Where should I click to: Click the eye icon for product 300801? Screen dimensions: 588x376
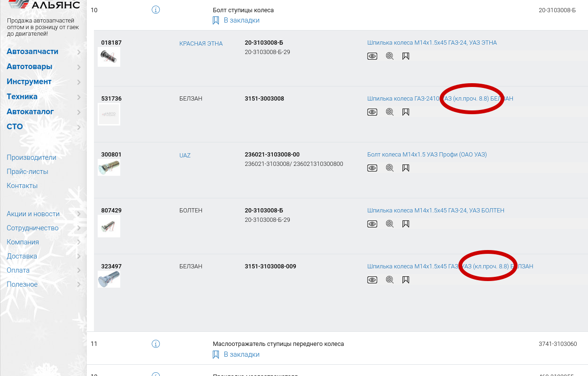tap(372, 168)
